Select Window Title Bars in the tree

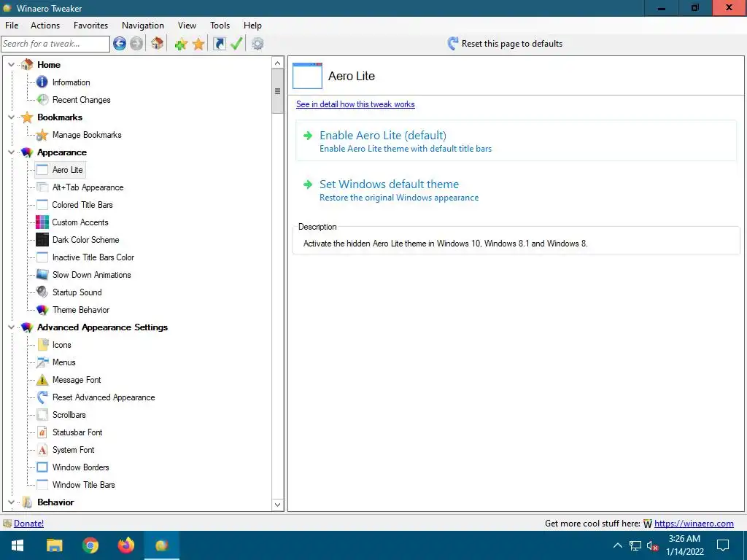coord(83,485)
